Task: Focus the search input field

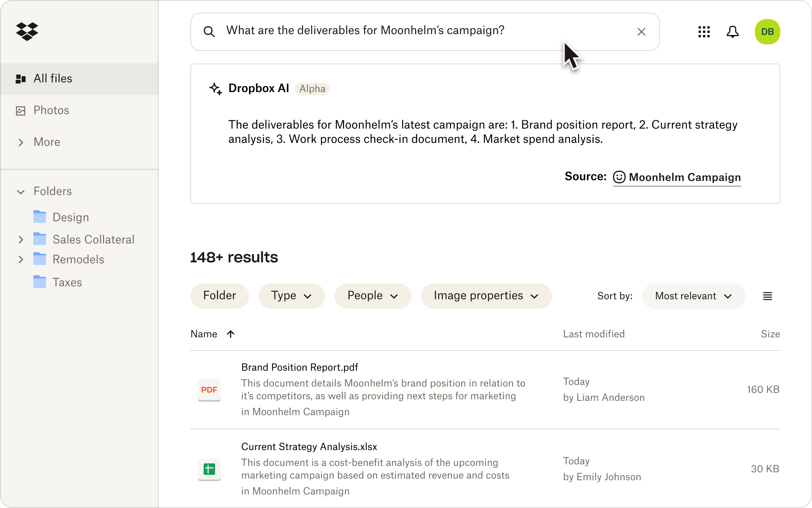Action: point(425,32)
